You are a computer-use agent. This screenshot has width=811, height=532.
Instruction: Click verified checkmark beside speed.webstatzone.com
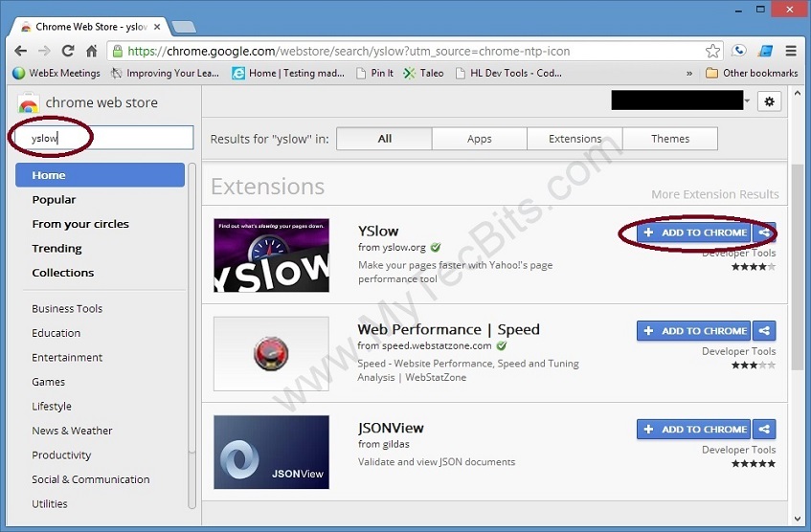[x=502, y=345]
